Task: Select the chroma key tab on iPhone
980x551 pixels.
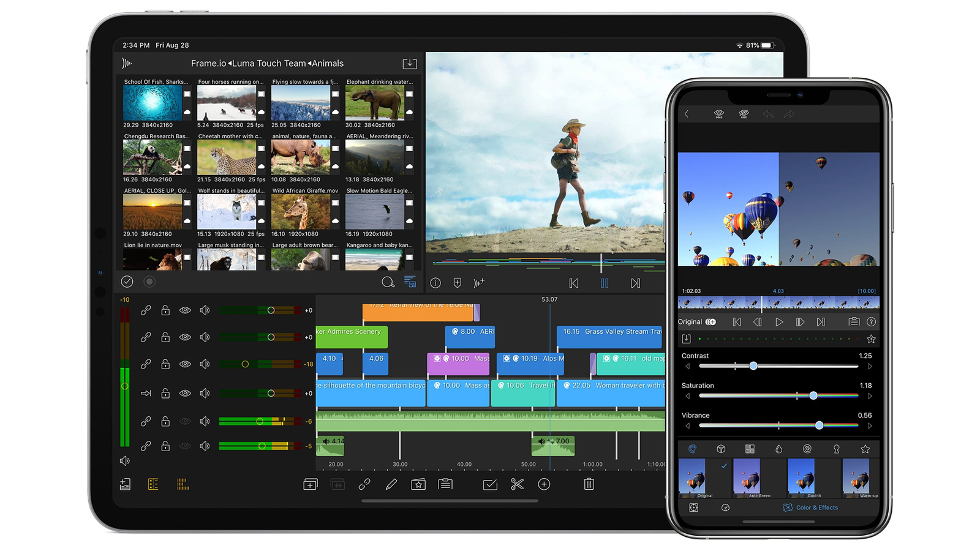Action: (x=836, y=449)
